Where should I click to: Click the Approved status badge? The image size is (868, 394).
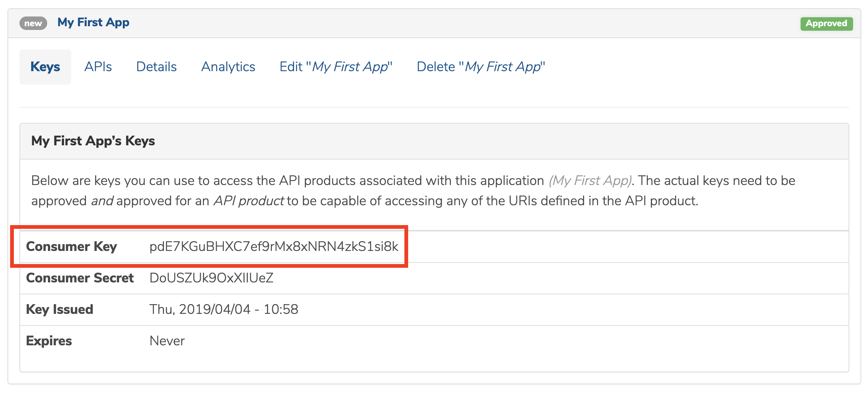(x=826, y=24)
